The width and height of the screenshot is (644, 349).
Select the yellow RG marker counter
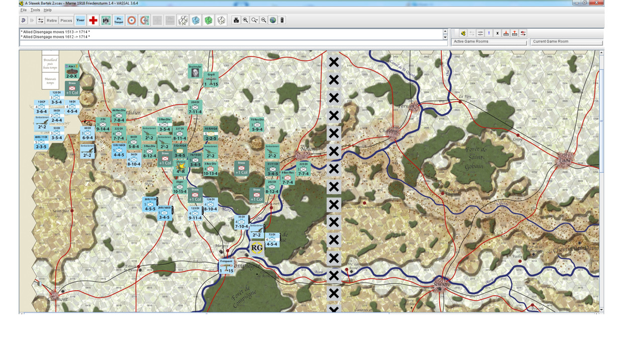point(257,247)
